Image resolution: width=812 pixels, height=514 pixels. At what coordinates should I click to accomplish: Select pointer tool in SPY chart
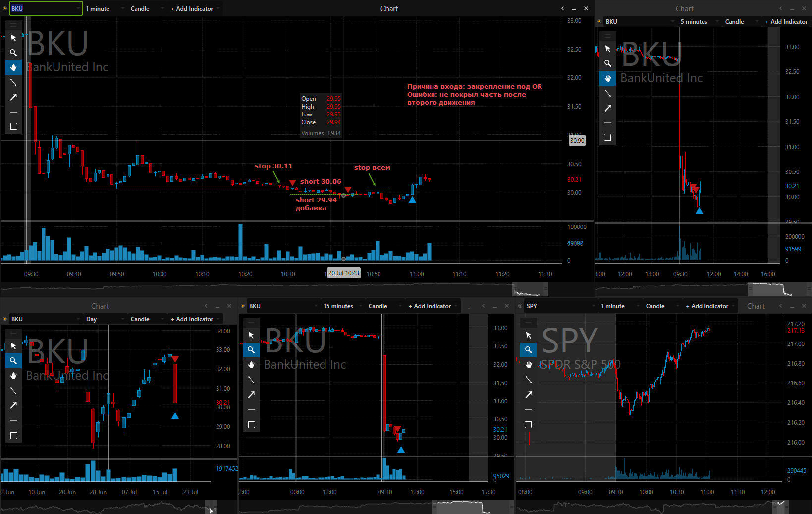(529, 335)
